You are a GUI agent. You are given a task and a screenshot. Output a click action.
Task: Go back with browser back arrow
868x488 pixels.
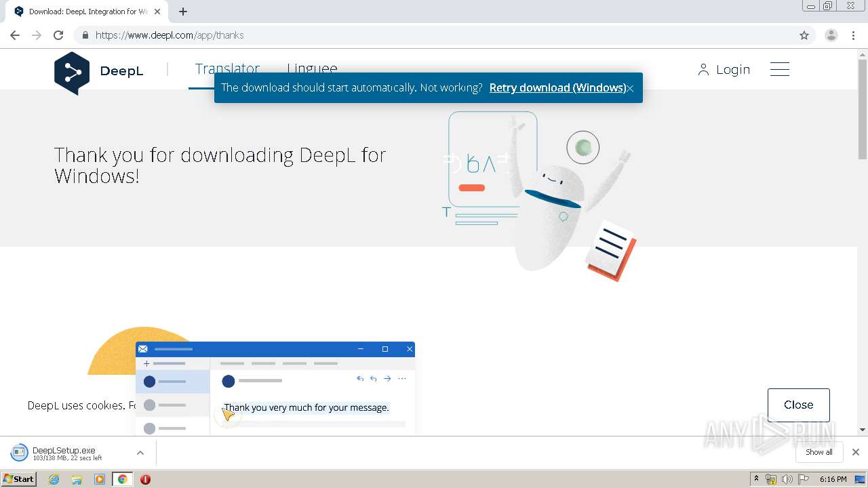coord(15,35)
